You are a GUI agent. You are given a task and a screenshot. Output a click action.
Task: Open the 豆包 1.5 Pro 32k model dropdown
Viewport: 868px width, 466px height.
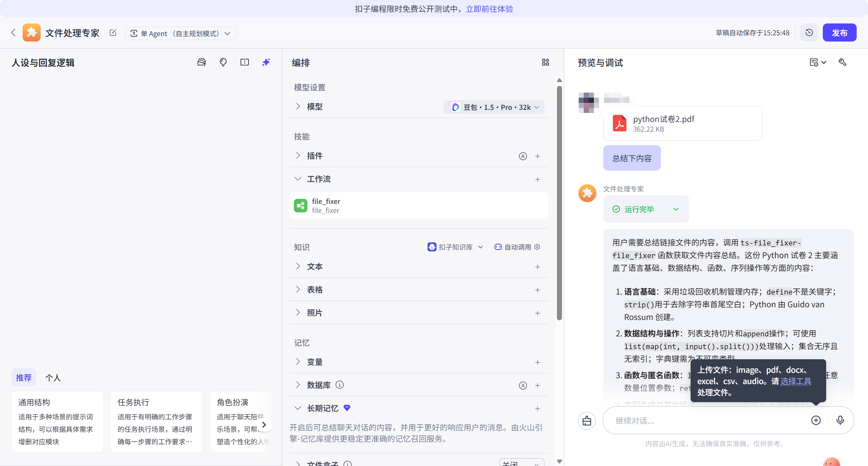point(494,107)
